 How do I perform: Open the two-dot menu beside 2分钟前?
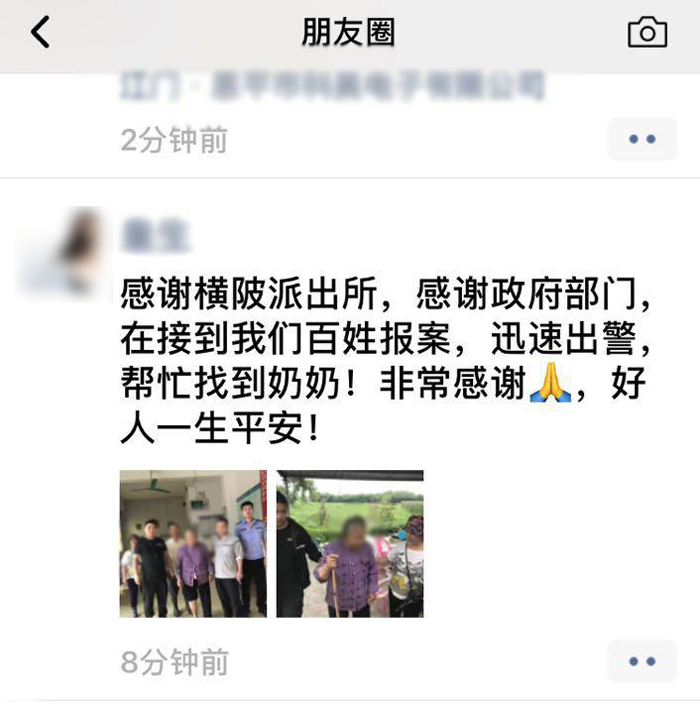pos(642,139)
